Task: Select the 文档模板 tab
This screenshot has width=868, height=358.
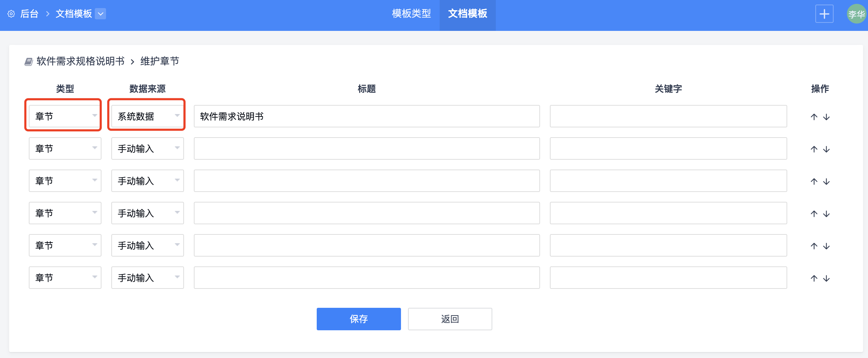Action: (467, 14)
